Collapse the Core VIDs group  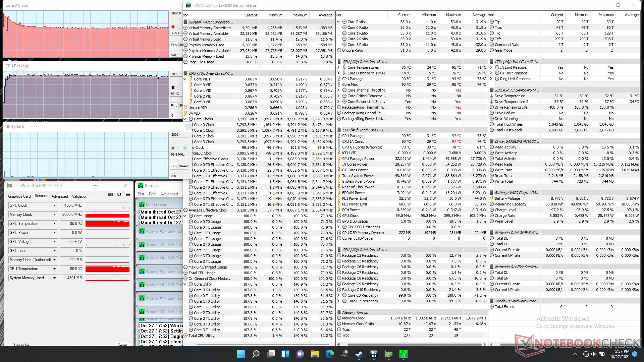pyautogui.click(x=185, y=79)
